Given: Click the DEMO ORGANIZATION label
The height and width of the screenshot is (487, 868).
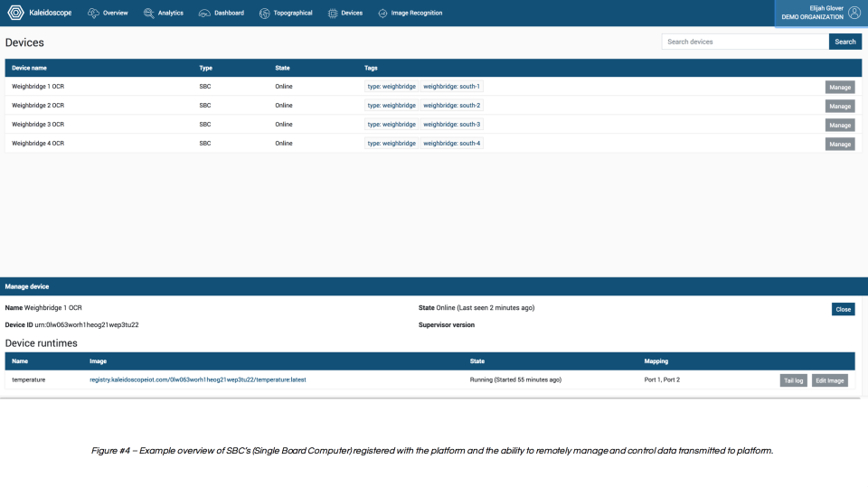Looking at the screenshot, I should pyautogui.click(x=813, y=17).
